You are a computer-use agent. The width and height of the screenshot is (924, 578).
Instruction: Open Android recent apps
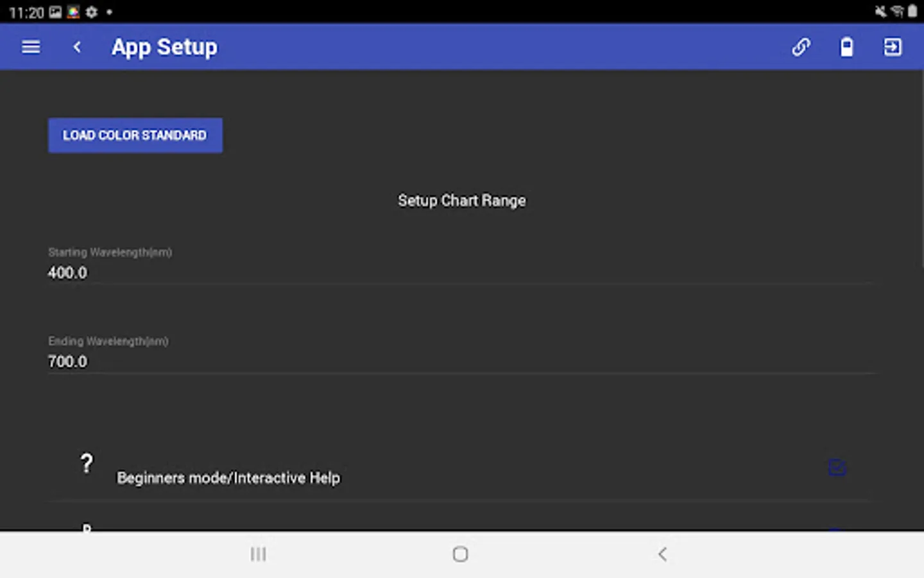pyautogui.click(x=258, y=554)
